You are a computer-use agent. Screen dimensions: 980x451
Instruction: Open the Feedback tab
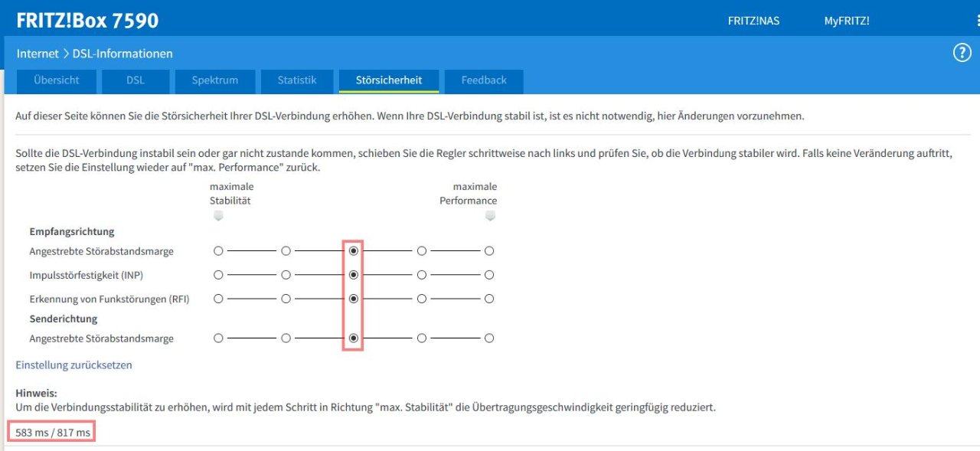coord(484,80)
